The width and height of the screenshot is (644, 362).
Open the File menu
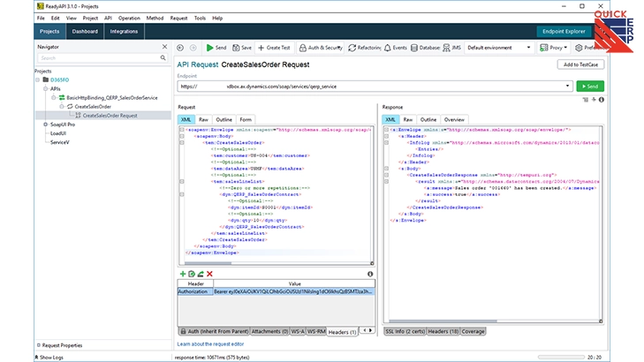[41, 18]
